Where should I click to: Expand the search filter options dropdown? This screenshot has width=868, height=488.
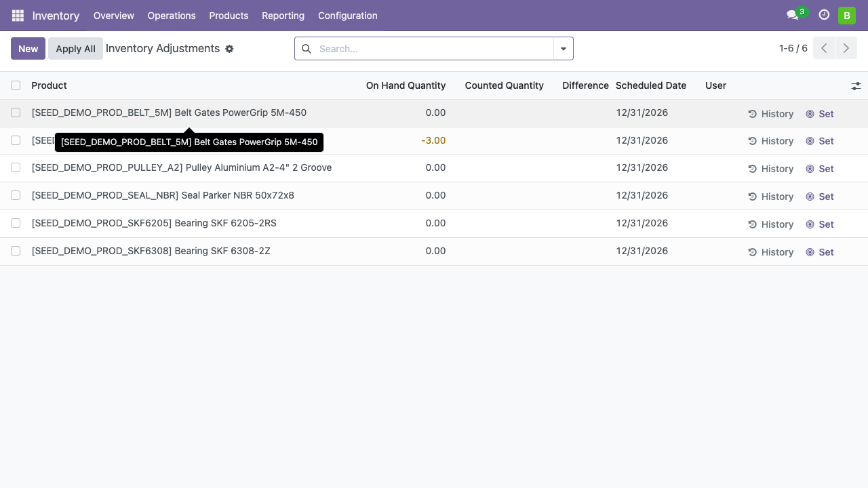[563, 49]
